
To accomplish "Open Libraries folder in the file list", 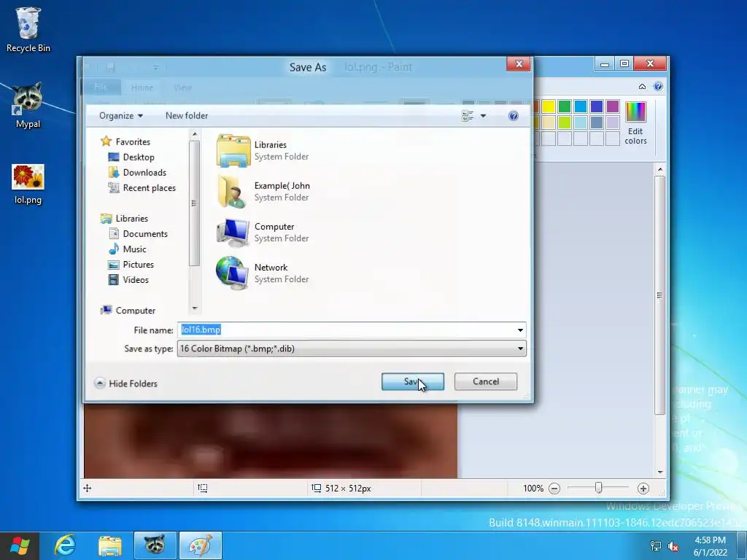I will [x=263, y=150].
